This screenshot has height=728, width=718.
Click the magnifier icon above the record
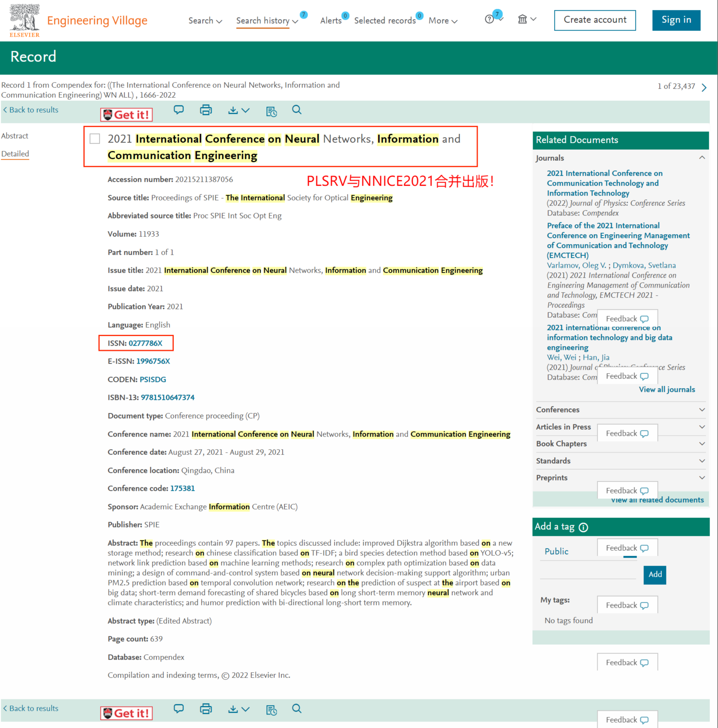click(297, 110)
